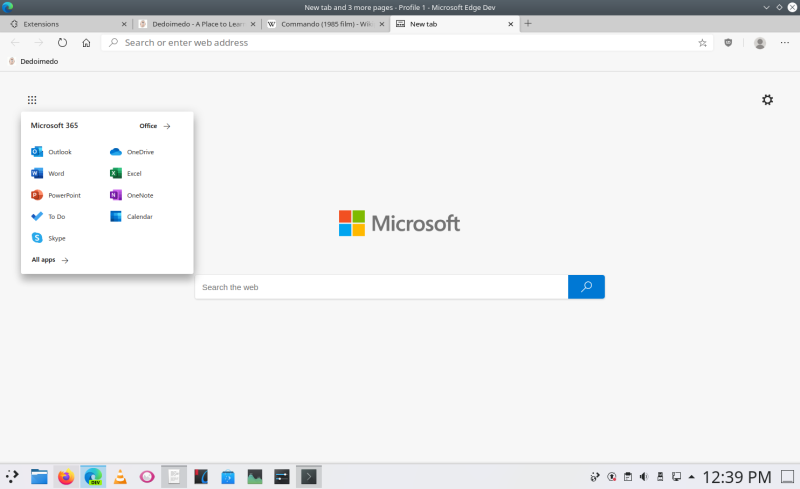Launch VLC media player from taskbar

click(x=120, y=477)
